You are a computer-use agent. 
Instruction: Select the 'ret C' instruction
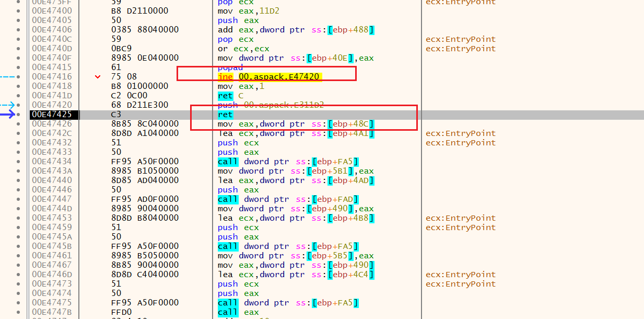230,96
